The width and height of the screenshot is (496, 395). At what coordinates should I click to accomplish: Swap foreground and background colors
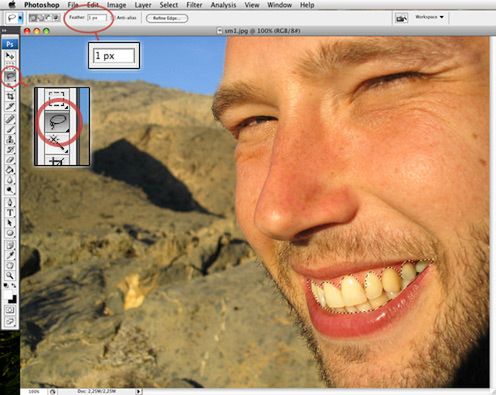[14, 285]
